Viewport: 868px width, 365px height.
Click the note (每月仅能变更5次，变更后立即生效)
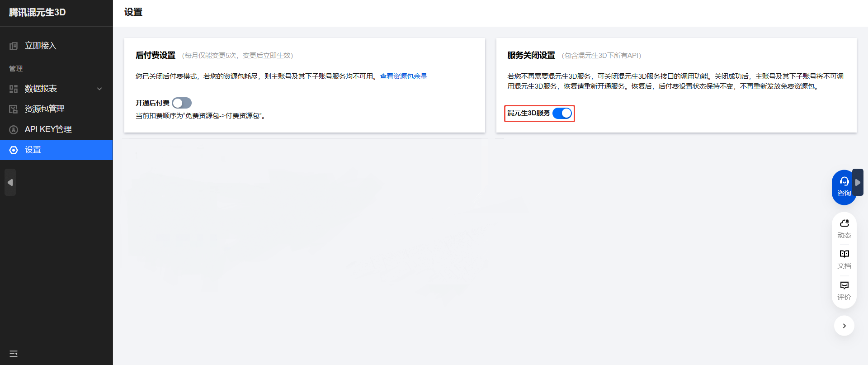tap(237, 56)
